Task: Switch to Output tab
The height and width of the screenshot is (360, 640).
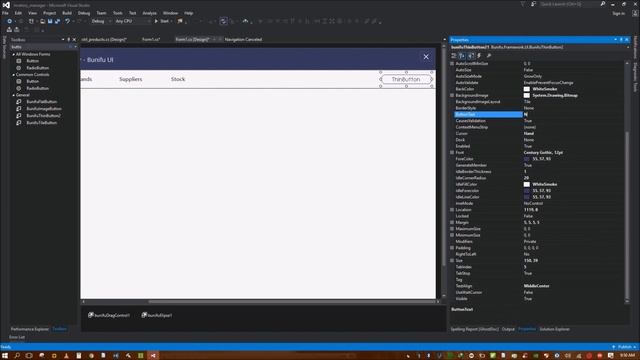Action: click(x=508, y=329)
